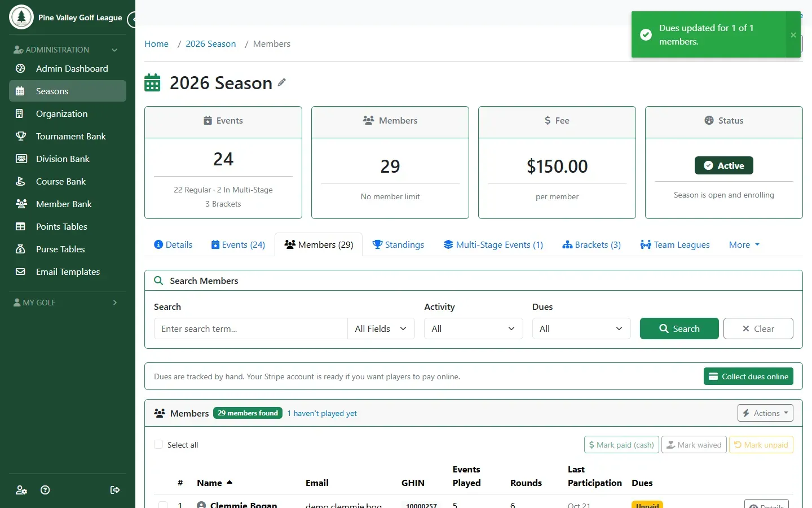Open the Activity filter dropdown
812x508 pixels.
pyautogui.click(x=474, y=329)
